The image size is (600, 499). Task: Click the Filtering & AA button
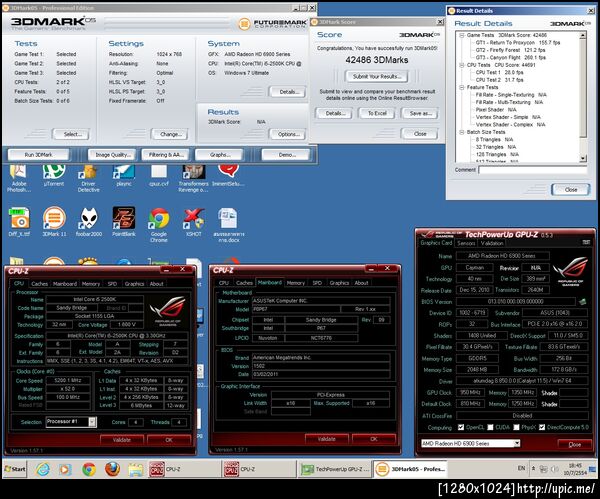(x=166, y=155)
